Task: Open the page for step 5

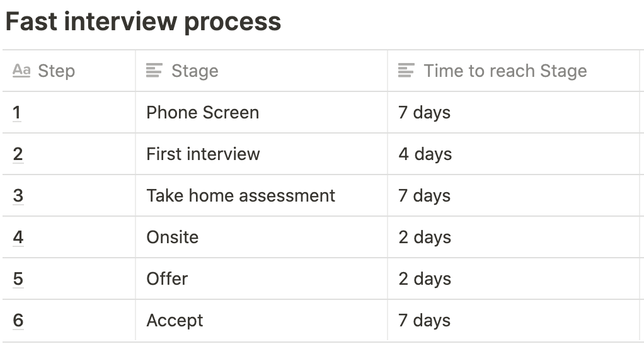Action: 18,278
